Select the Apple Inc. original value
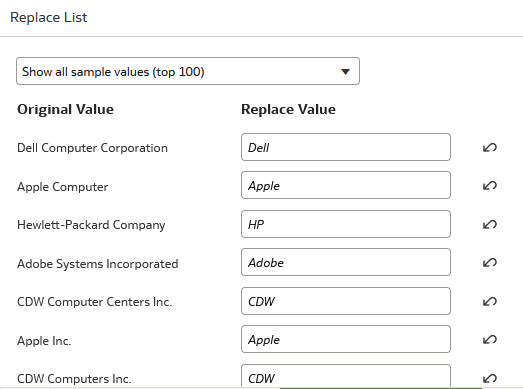Screen dimensions: 523x389 pos(44,341)
